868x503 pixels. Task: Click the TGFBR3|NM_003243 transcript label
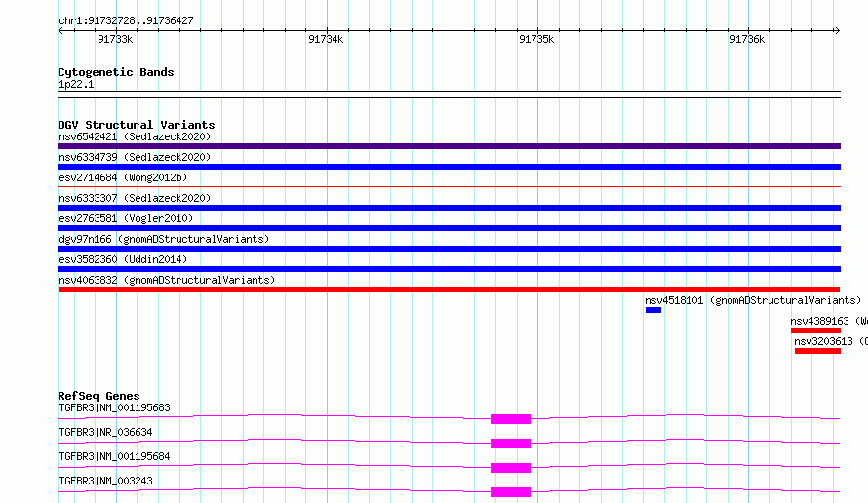(x=105, y=481)
